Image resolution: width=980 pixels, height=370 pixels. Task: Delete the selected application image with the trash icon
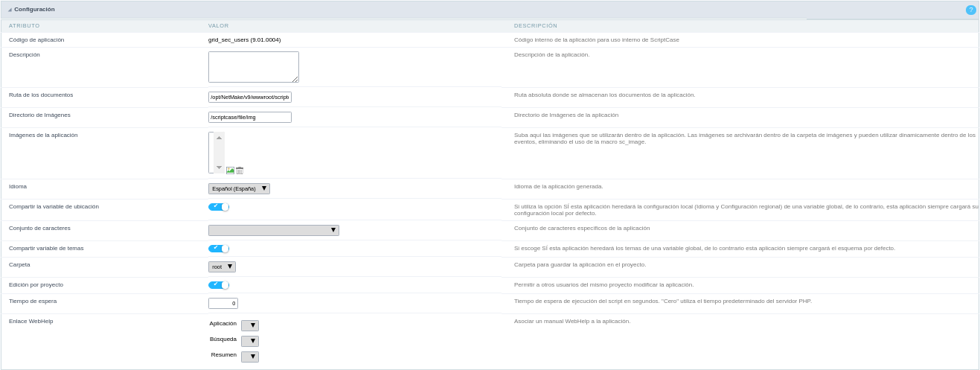pos(240,170)
